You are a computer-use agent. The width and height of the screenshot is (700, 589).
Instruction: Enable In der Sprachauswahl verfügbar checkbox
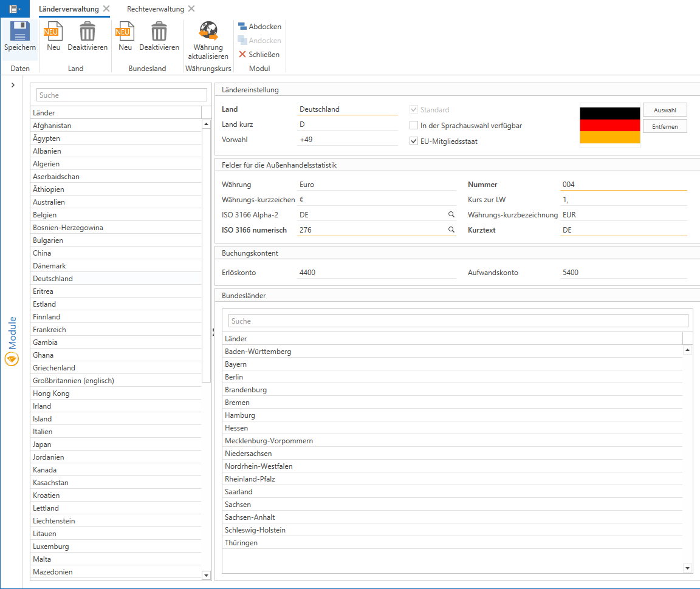tap(414, 126)
